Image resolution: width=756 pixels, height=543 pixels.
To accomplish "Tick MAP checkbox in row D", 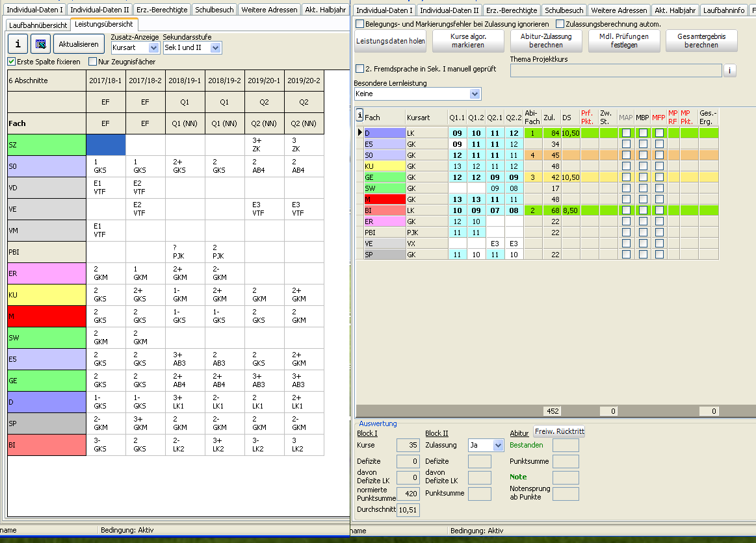I will coord(626,133).
